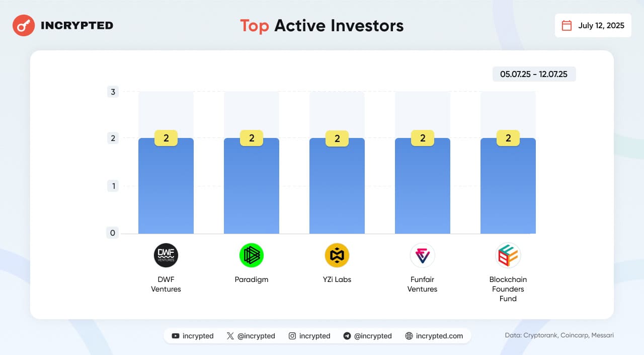Viewport: 644px width, 355px height.
Task: Click the yellow value label above YZi Labs
Action: (337, 138)
